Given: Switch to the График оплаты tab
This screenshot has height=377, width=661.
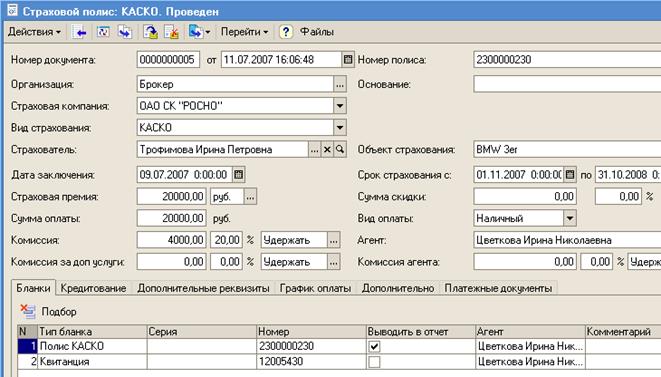Looking at the screenshot, I should [x=315, y=288].
